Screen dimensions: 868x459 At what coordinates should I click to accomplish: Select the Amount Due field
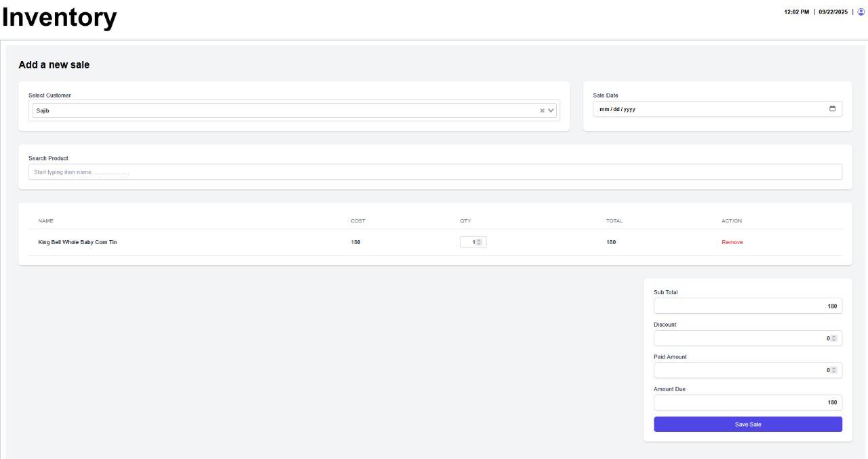[747, 403]
